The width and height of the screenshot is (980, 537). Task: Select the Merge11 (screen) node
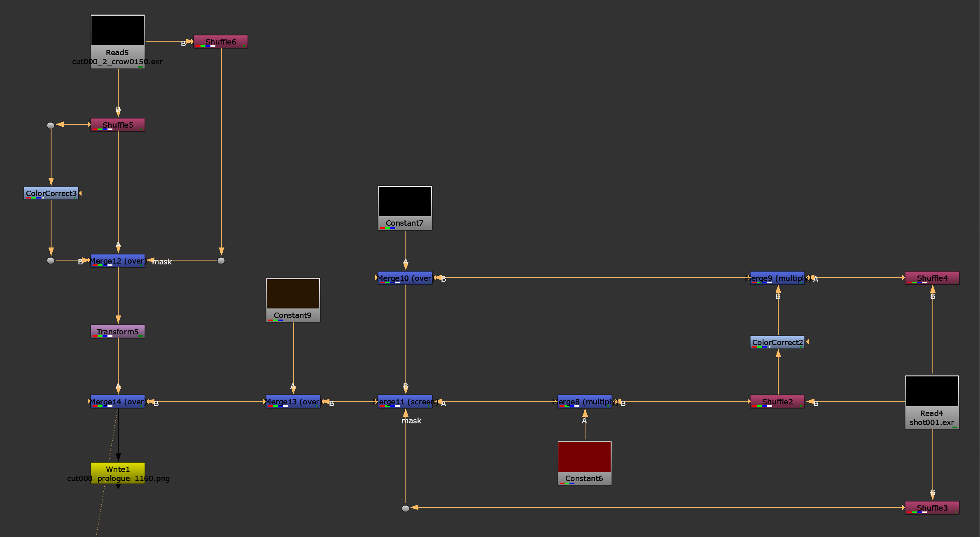[x=405, y=402]
